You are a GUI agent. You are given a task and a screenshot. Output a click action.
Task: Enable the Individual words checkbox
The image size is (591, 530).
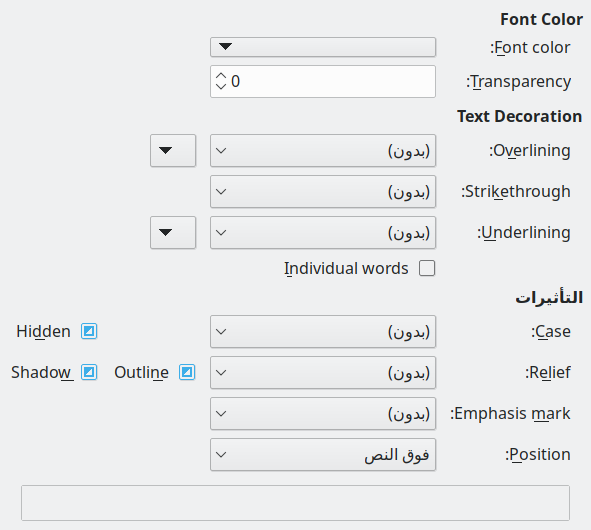click(427, 268)
